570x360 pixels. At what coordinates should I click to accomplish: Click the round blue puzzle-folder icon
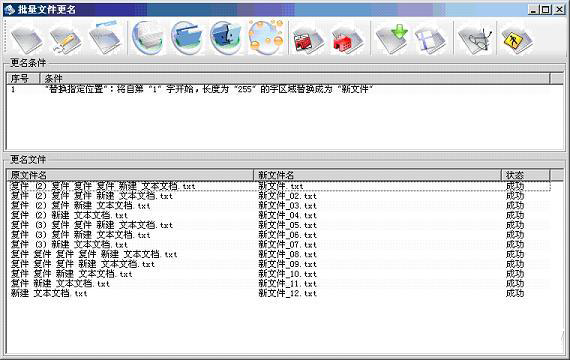[226, 38]
